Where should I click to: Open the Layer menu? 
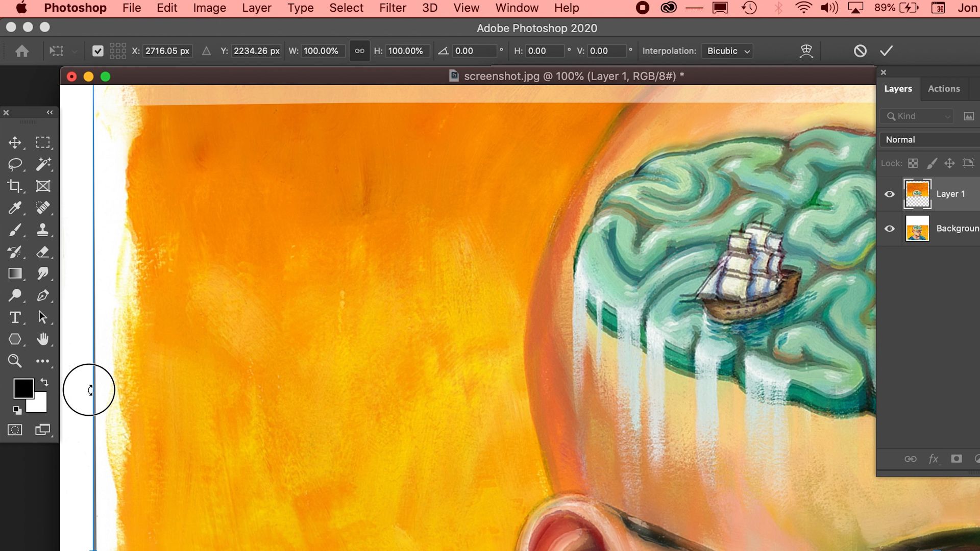coord(257,8)
